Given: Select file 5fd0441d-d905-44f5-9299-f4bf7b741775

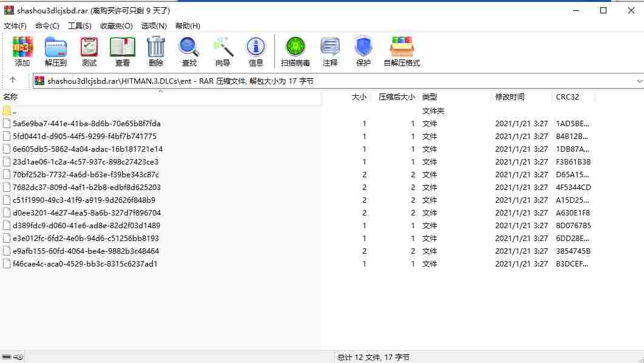Looking at the screenshot, I should pyautogui.click(x=84, y=137).
